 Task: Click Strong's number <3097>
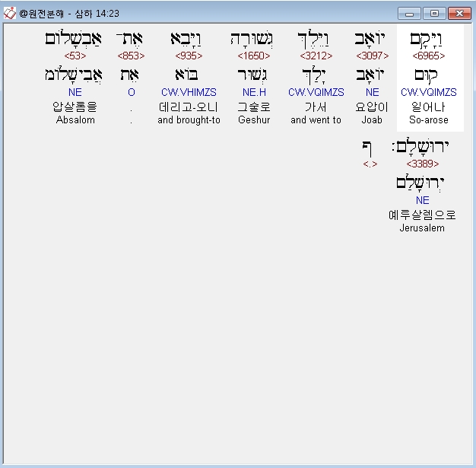372,56
